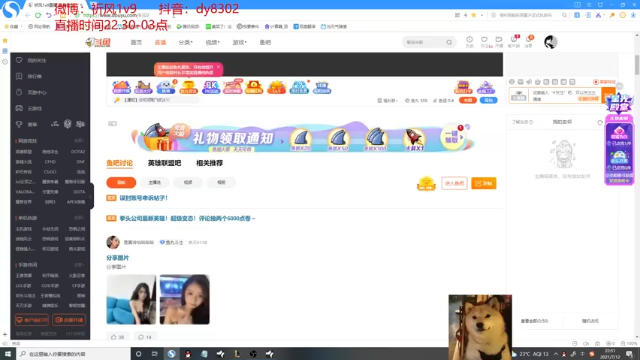Viewport: 640px width, 360px height.
Task: Switch to the 相关推荐 tab
Action: click(x=209, y=163)
